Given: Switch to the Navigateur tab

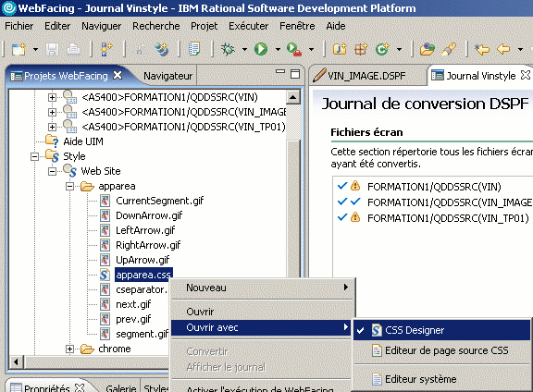Looking at the screenshot, I should coord(167,76).
